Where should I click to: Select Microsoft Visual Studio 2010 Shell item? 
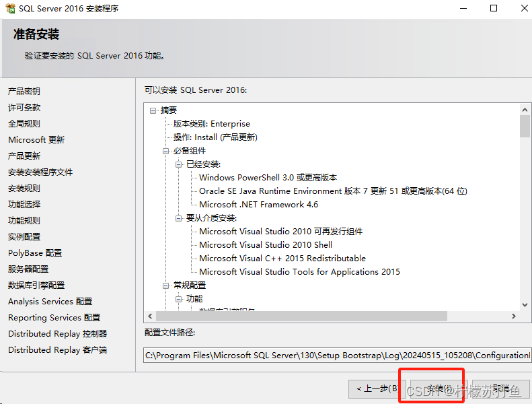click(x=266, y=245)
